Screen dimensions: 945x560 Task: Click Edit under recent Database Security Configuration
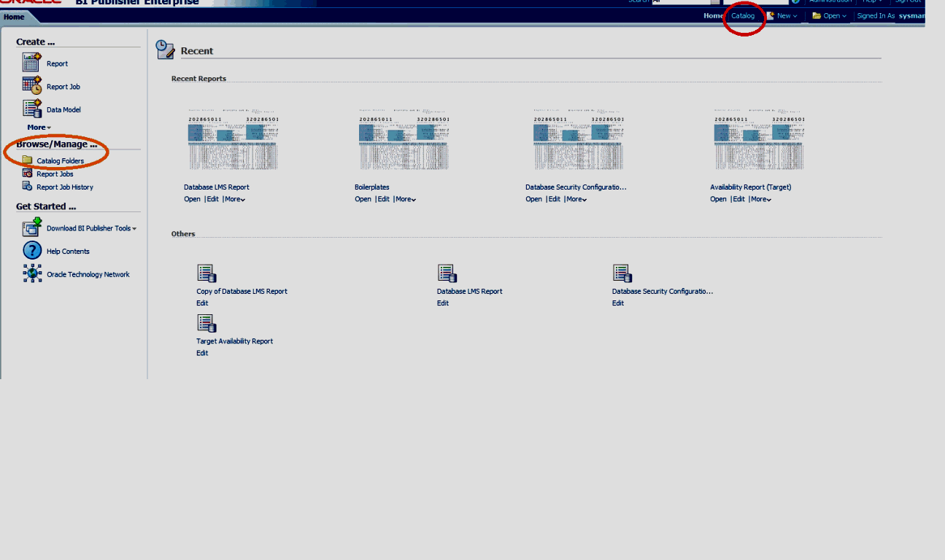click(555, 199)
